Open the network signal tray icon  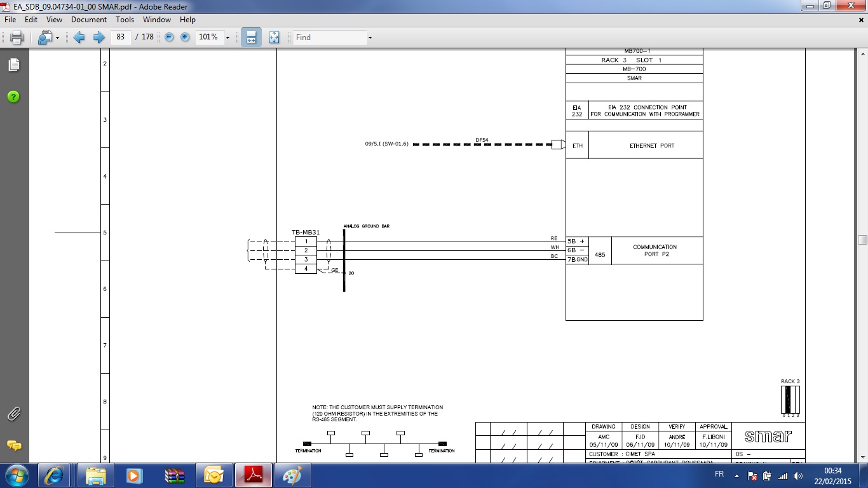(x=783, y=475)
